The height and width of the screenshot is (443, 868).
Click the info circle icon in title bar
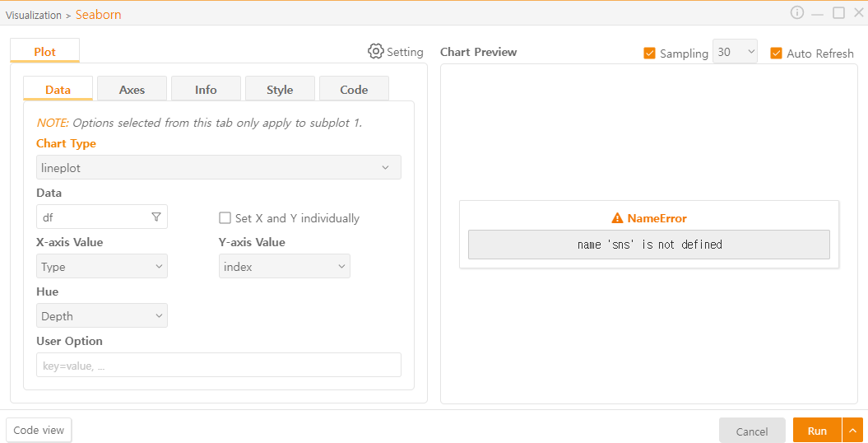[x=796, y=12]
